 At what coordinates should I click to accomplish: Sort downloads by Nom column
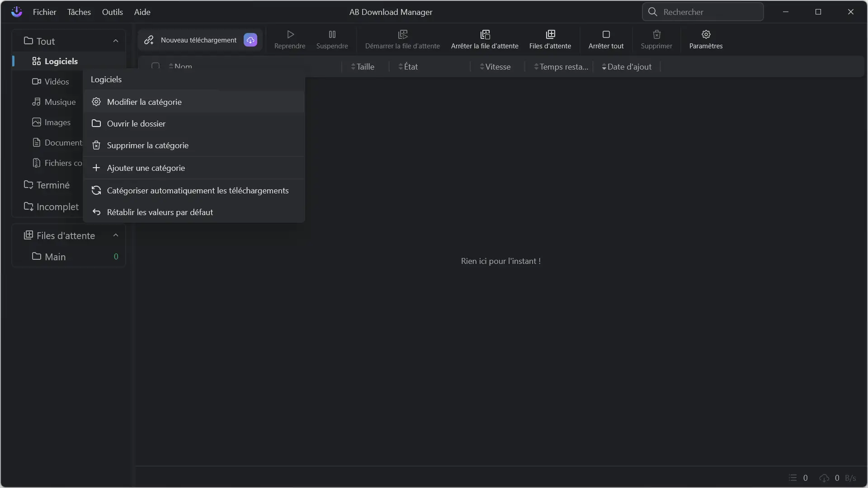click(180, 66)
